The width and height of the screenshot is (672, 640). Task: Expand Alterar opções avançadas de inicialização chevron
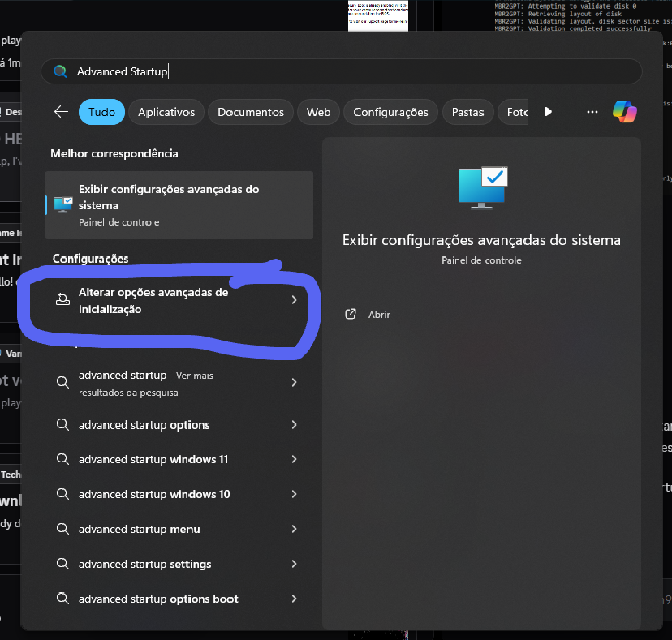tap(294, 300)
